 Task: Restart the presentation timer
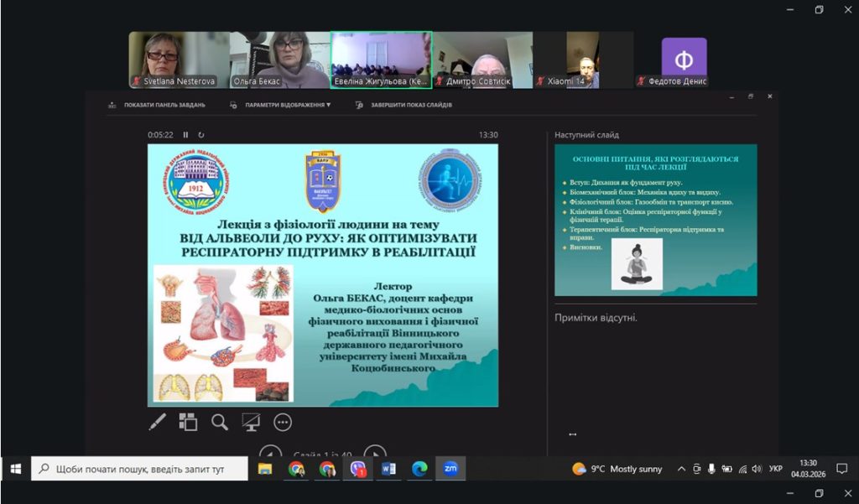coord(201,135)
